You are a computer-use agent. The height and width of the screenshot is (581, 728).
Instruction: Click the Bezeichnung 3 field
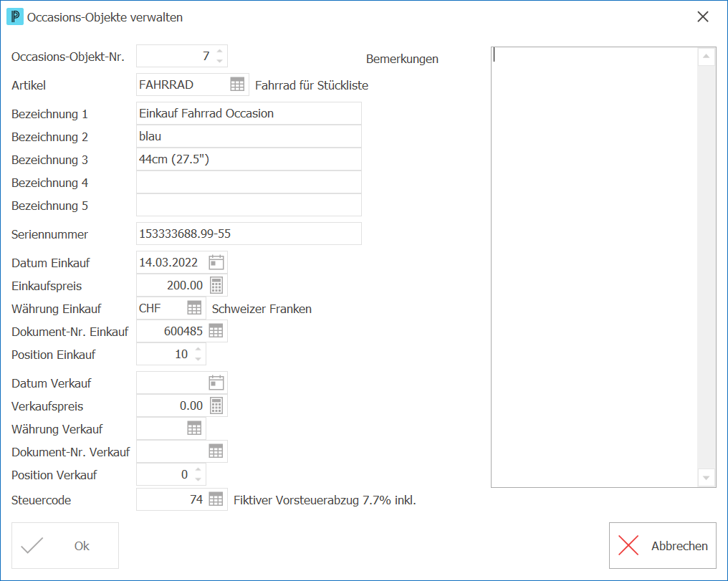pyautogui.click(x=249, y=159)
